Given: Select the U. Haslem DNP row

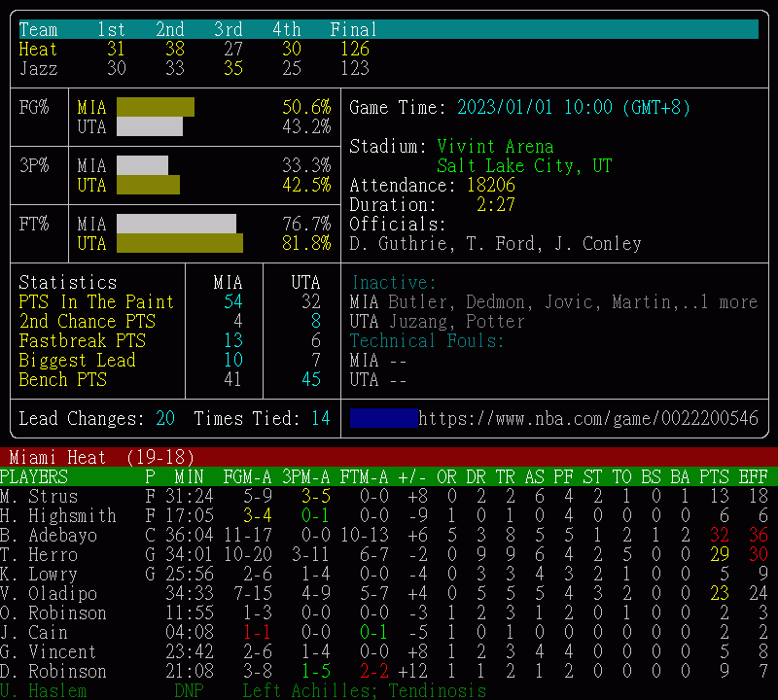Looking at the screenshot, I should point(44,691).
